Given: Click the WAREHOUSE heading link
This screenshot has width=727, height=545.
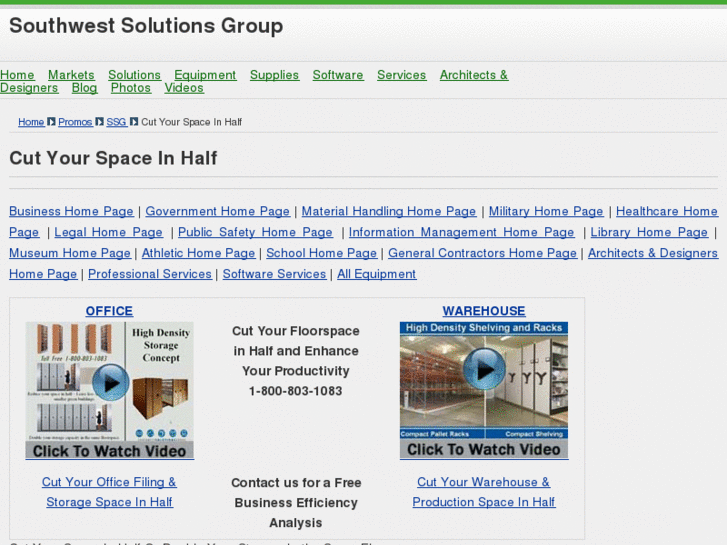Looking at the screenshot, I should pyautogui.click(x=484, y=311).
